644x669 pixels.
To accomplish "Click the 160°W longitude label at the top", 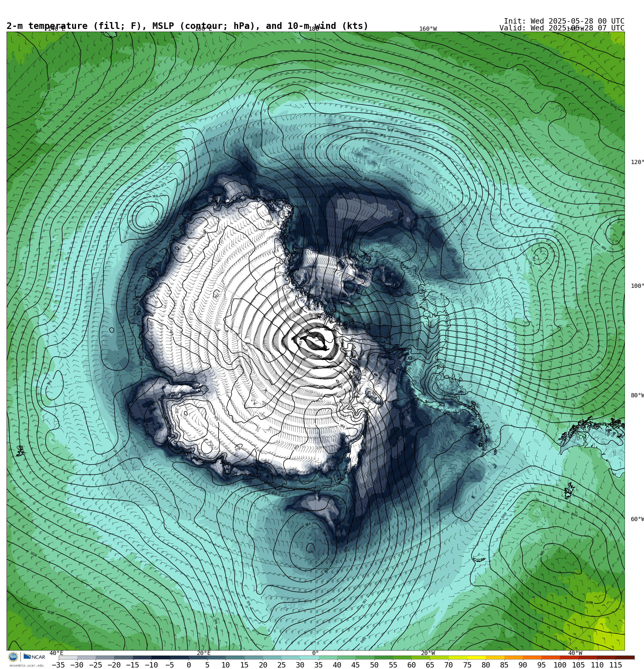I will point(428,29).
